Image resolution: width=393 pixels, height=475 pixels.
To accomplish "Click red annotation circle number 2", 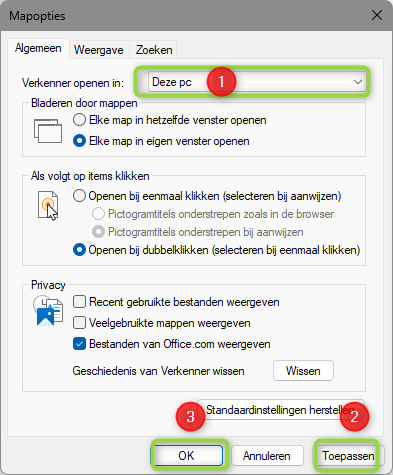I will [x=354, y=416].
